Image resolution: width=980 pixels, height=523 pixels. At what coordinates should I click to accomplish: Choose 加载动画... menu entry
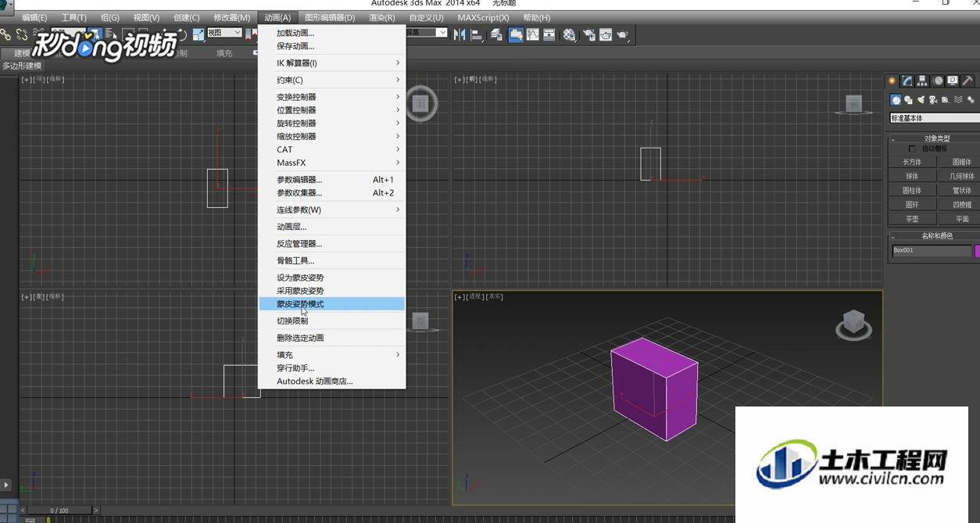click(332, 34)
